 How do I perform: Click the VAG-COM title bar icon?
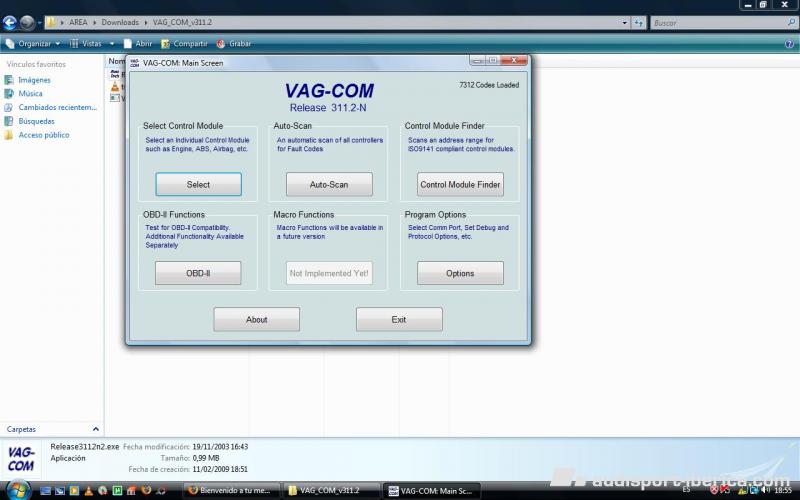pyautogui.click(x=135, y=63)
